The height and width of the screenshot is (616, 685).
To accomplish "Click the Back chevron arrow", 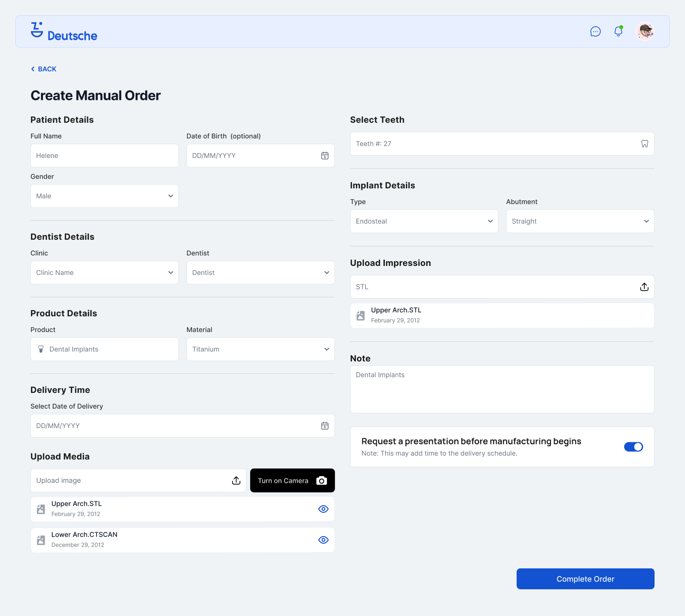I will pyautogui.click(x=33, y=69).
